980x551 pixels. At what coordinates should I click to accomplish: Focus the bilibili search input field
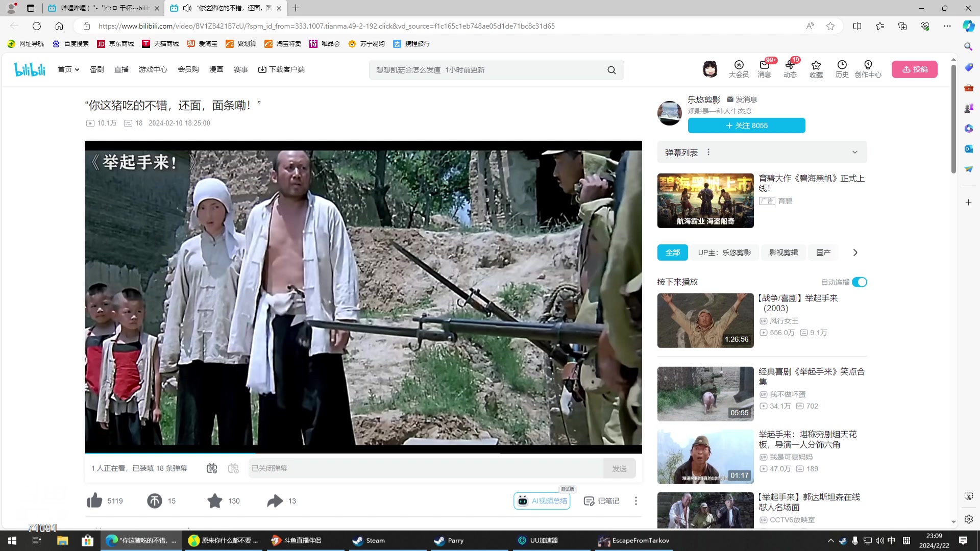tap(487, 70)
